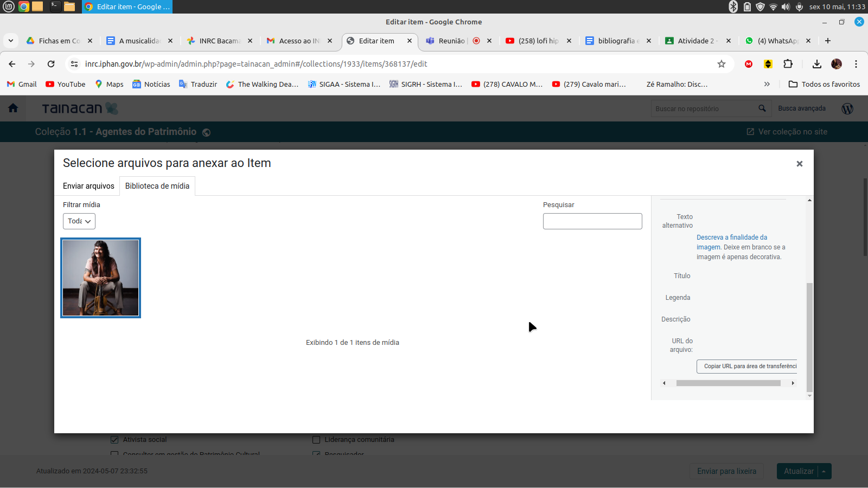Toggle Liderança comunitária checkbox
868x488 pixels.
[x=316, y=440]
